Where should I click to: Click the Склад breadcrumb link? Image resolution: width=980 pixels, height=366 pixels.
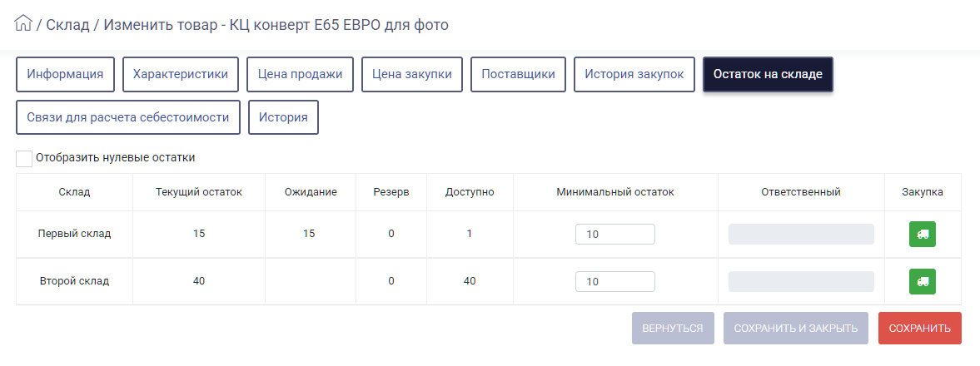point(67,25)
